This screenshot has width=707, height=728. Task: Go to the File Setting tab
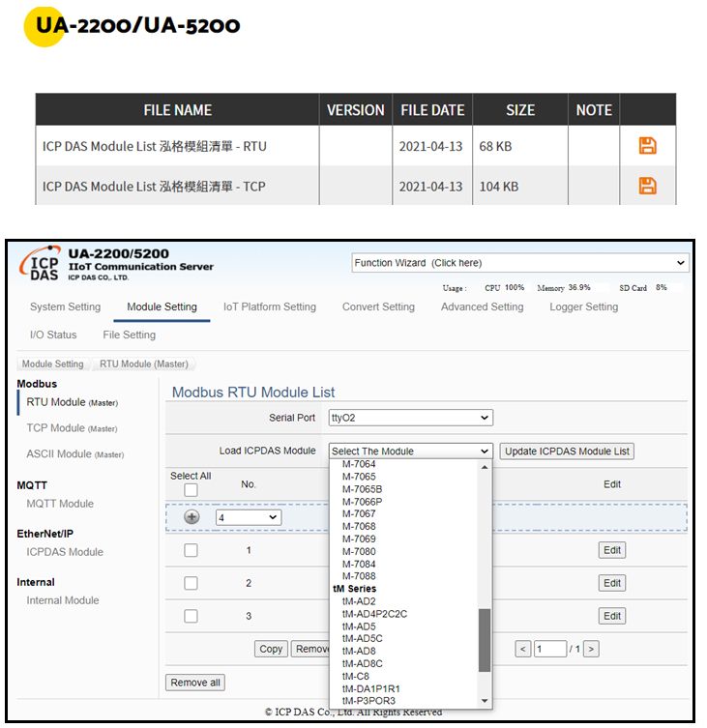click(130, 335)
